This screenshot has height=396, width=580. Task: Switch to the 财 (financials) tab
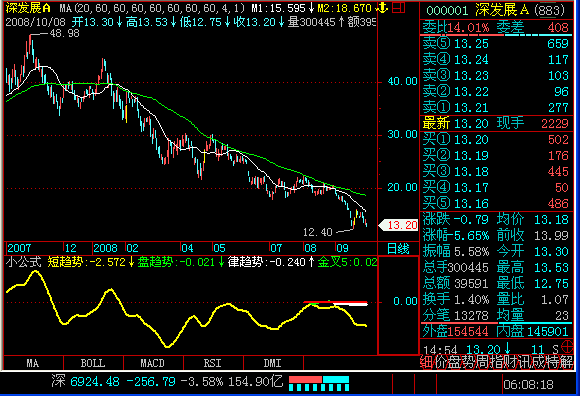coord(511,362)
